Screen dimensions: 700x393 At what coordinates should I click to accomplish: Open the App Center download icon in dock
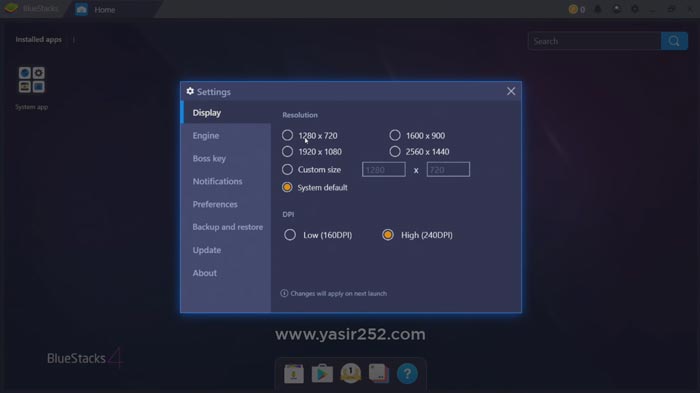294,373
